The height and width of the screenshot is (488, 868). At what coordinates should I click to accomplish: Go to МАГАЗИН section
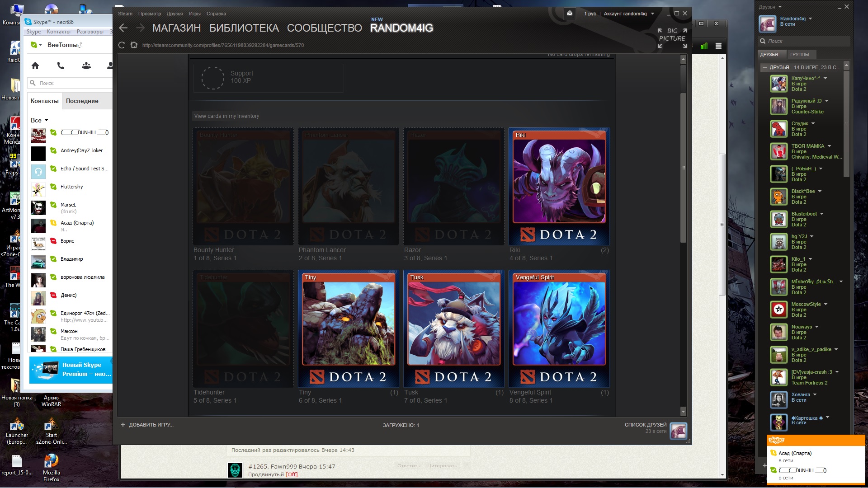click(x=176, y=28)
